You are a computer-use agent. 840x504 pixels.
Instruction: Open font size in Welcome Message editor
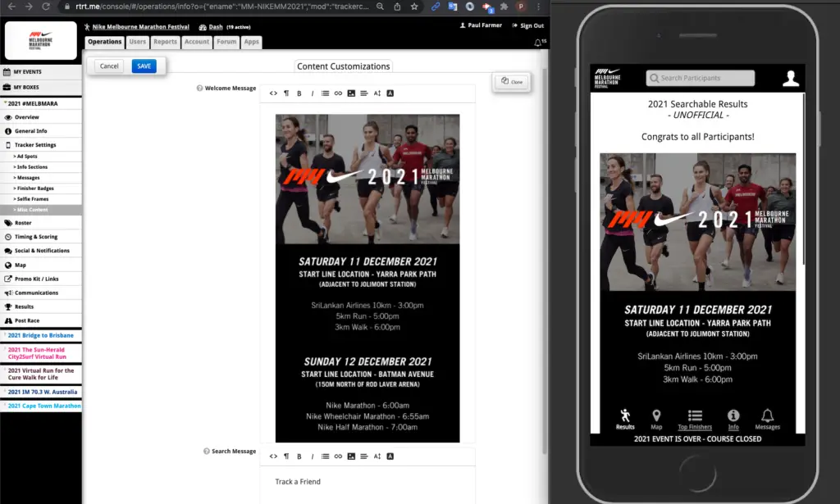coord(377,93)
